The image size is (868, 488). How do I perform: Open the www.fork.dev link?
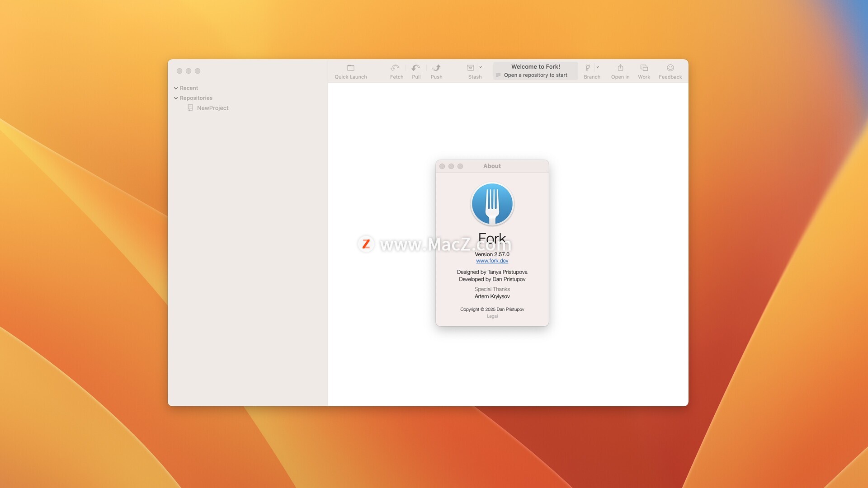(492, 261)
